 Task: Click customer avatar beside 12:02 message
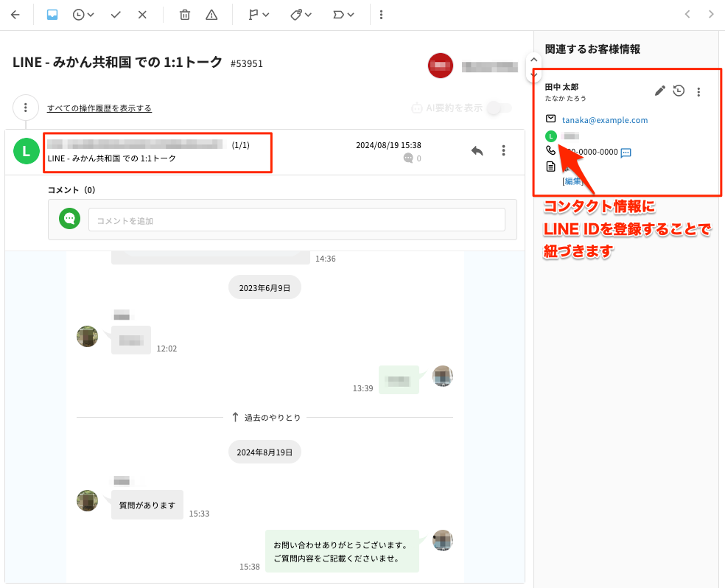[87, 336]
